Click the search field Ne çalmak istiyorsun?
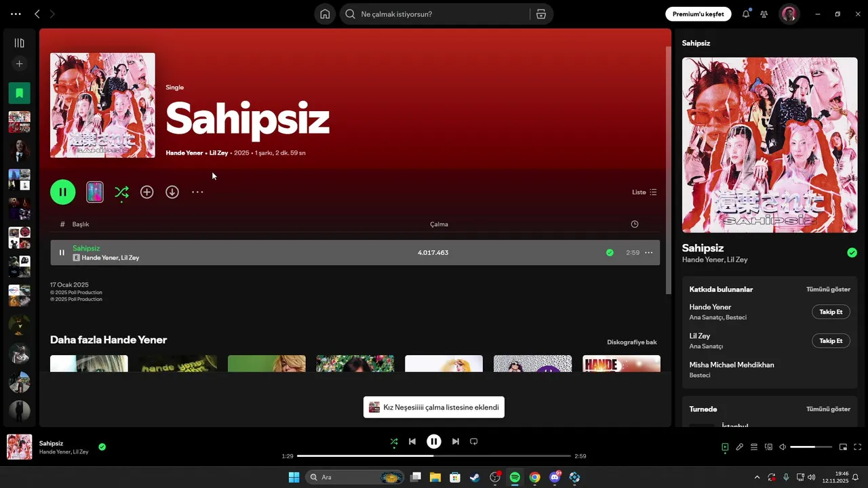The width and height of the screenshot is (868, 488). pos(435,14)
